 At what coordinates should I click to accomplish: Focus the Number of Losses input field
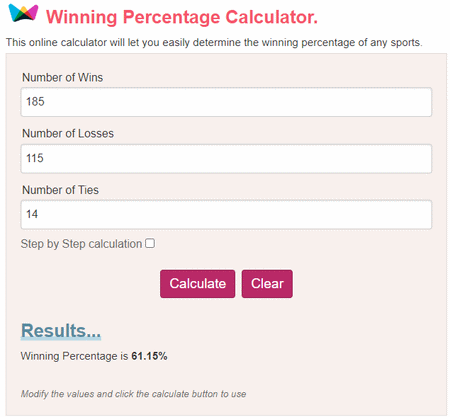[x=226, y=158]
